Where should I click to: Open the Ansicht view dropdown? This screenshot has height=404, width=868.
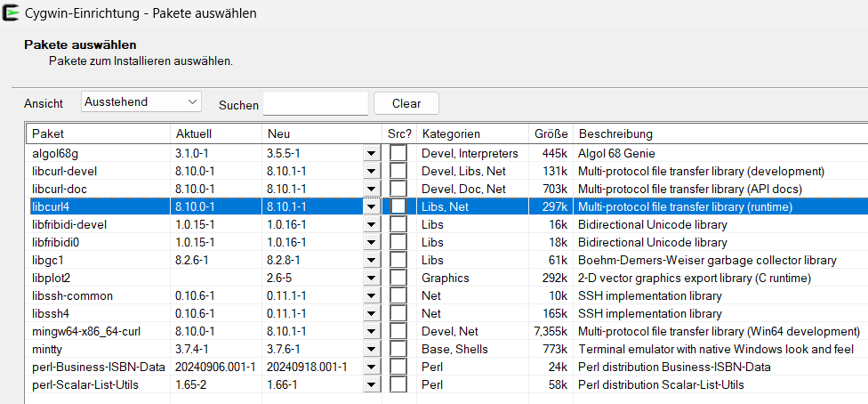coord(141,102)
